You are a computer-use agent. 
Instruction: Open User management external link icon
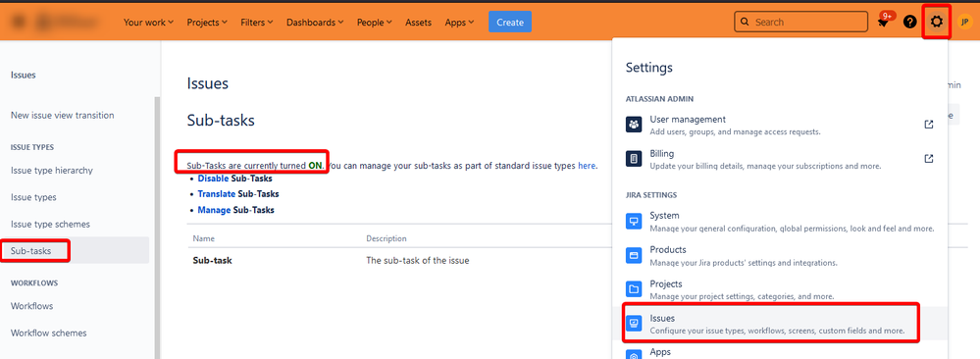[x=929, y=125]
